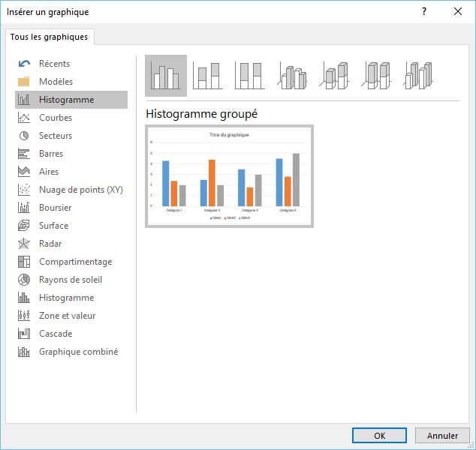The height and width of the screenshot is (450, 476).
Task: Pick the 3D 100% stacked column subtype icon
Action: click(x=378, y=76)
